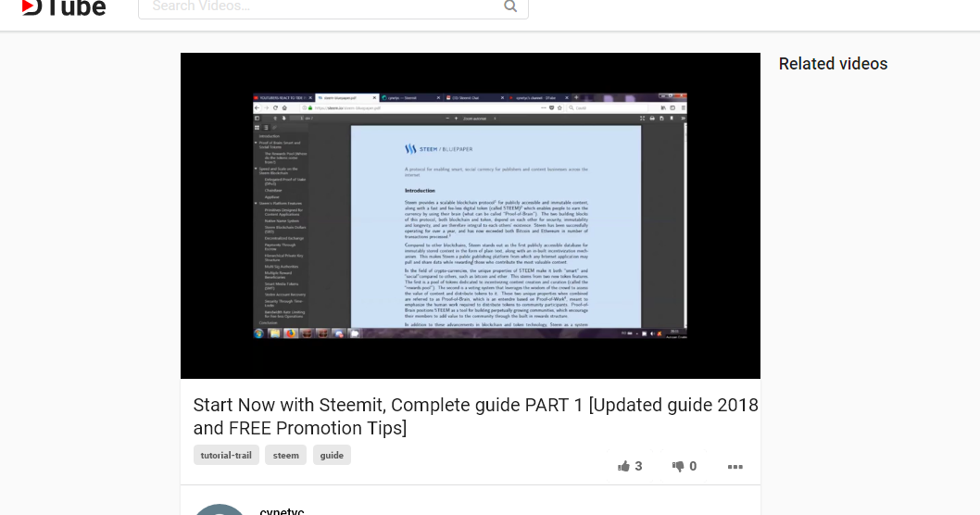This screenshot has width=980, height=515.
Task: Open the cynetyc channel name
Action: pyautogui.click(x=282, y=511)
